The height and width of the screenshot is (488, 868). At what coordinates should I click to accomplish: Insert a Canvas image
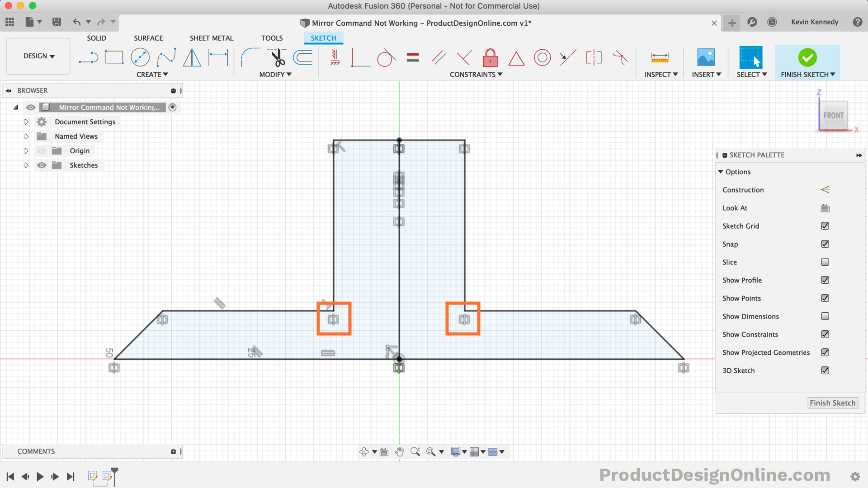(x=706, y=57)
